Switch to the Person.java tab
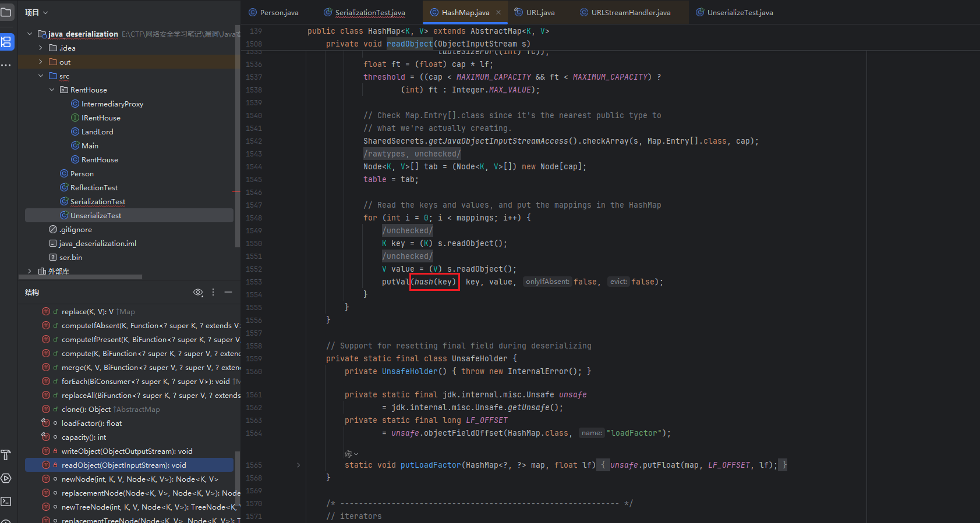Screen dimensions: 980x523 [278, 12]
